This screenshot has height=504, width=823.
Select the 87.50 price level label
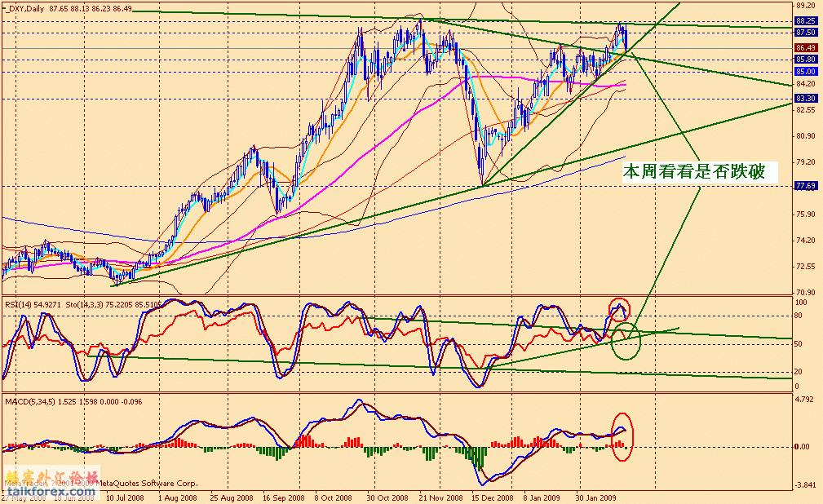[806, 33]
